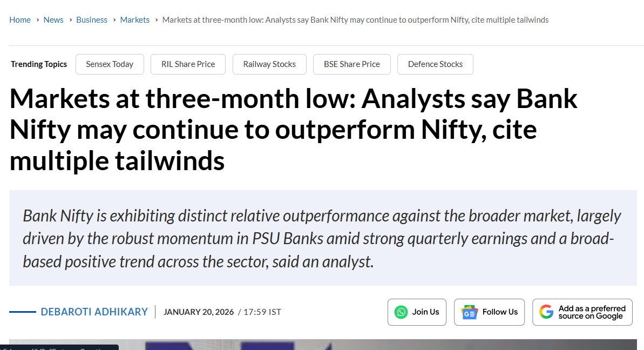Click Add as a preferred source on Google
This screenshot has height=350, width=644.
point(582,312)
